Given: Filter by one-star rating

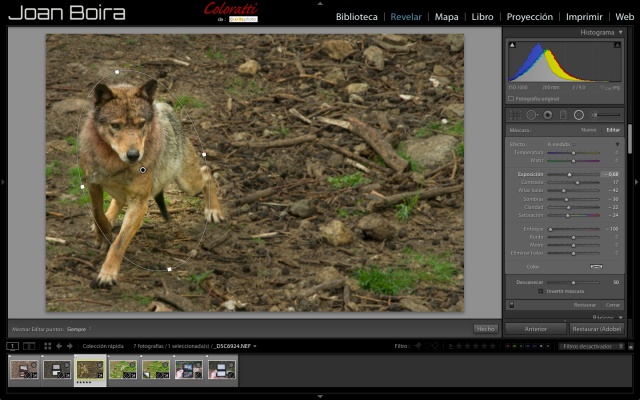Looking at the screenshot, I should coord(459,346).
